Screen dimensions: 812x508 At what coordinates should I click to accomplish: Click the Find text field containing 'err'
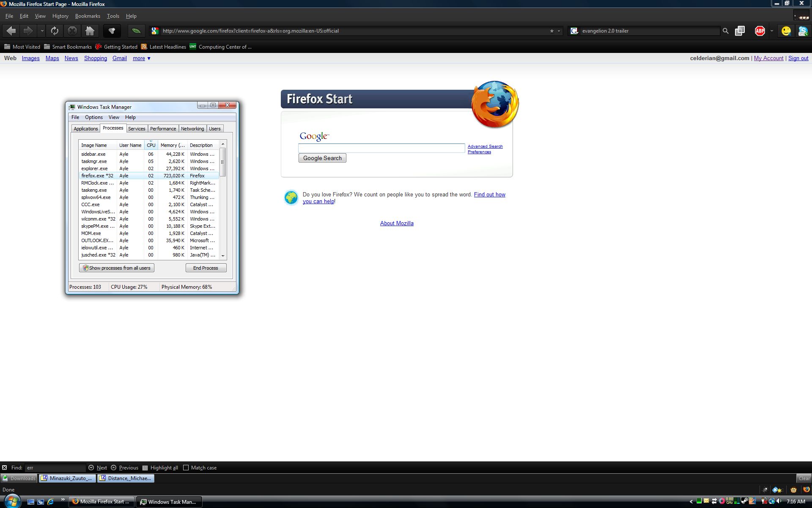click(x=55, y=468)
